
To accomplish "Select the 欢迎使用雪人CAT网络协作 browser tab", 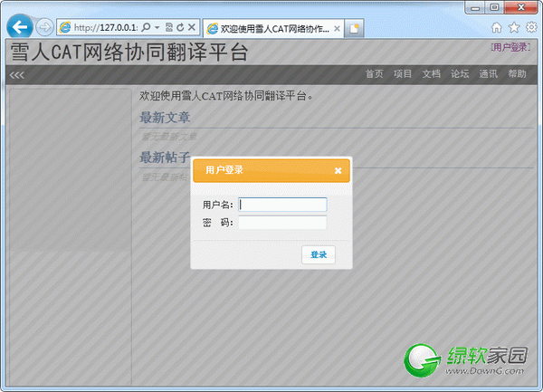I will coord(273,28).
